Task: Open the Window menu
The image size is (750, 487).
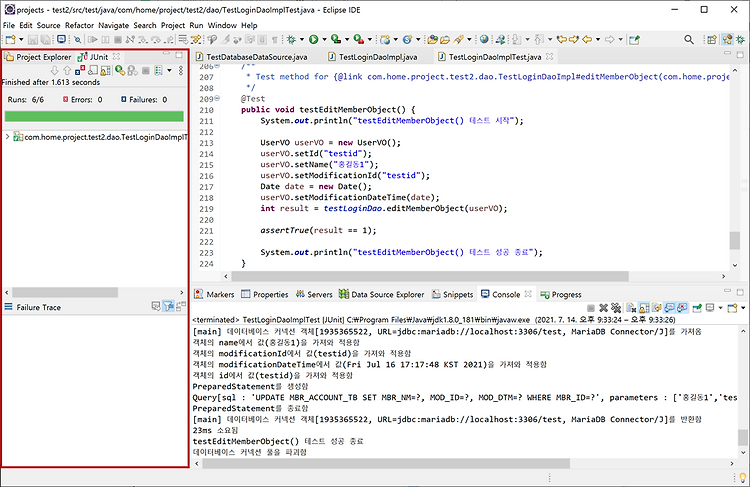Action: [222, 25]
